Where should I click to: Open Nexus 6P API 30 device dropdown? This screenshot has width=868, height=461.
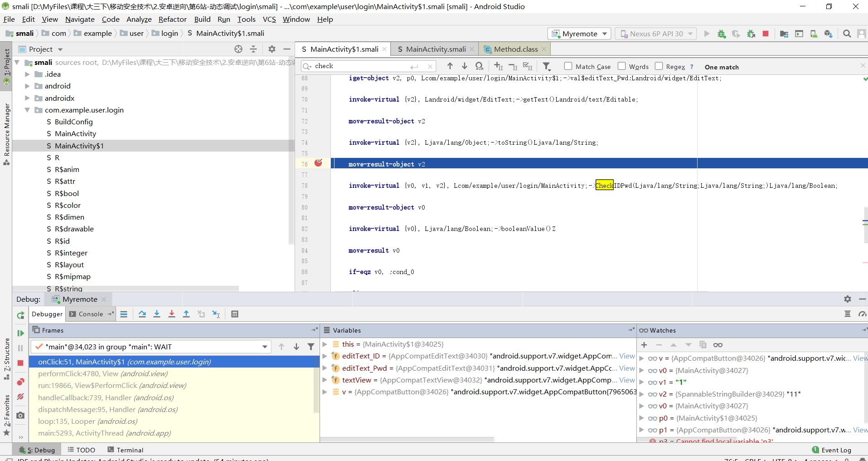(656, 34)
